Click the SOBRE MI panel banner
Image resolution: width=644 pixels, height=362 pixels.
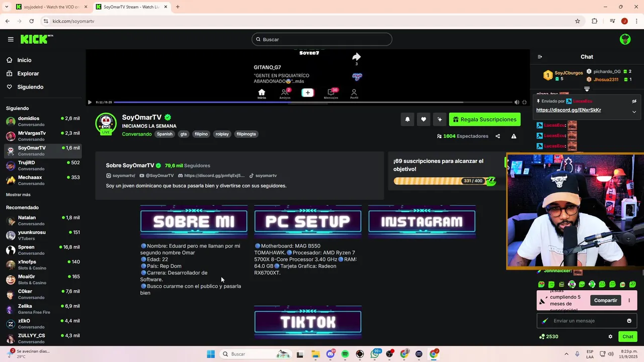[x=194, y=221]
